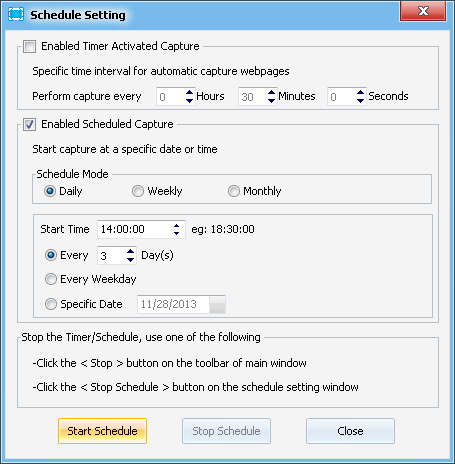Select the Monthly schedule mode
Image resolution: width=455 pixels, height=464 pixels.
234,191
